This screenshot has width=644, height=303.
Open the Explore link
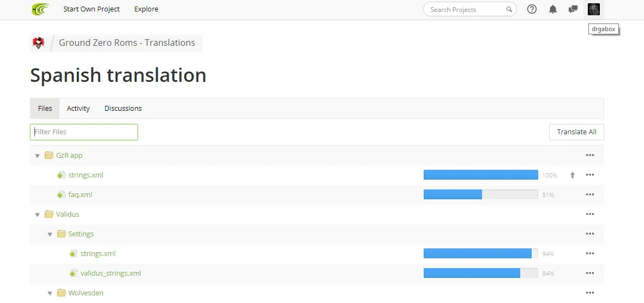coord(146,9)
